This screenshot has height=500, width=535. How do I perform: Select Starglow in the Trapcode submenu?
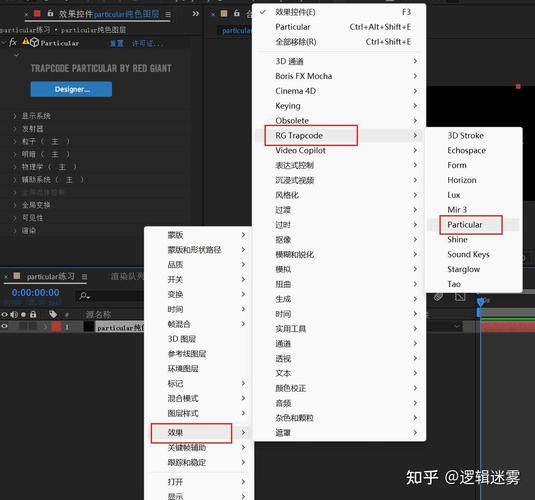click(x=474, y=269)
